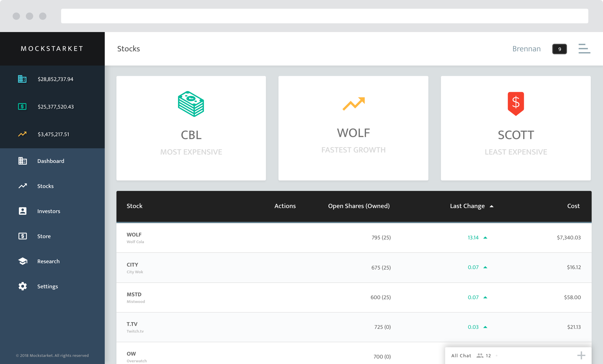Viewport: 603px width, 364px height.
Task: Click the net worth building icon
Action: click(22, 79)
